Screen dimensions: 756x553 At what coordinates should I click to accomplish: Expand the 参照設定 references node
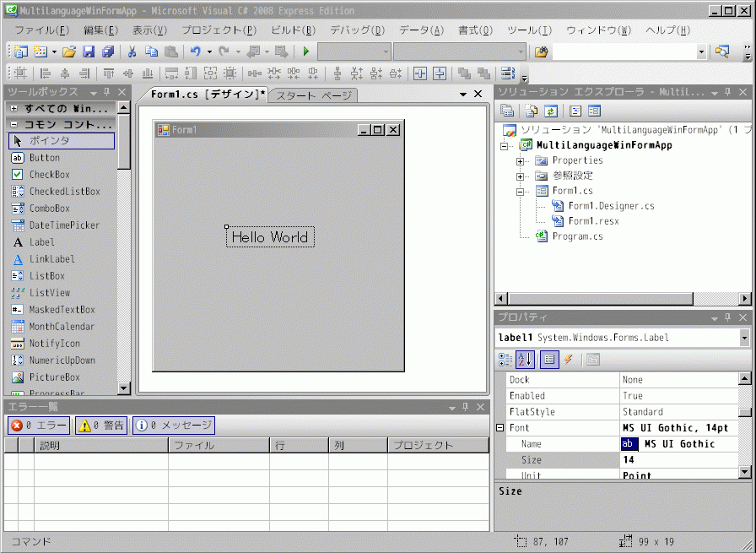520,176
